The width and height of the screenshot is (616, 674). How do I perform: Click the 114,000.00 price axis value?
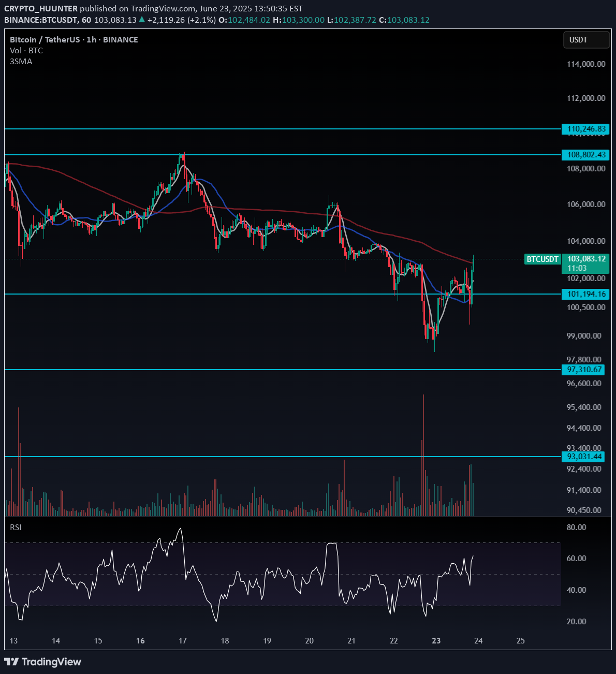click(x=586, y=64)
